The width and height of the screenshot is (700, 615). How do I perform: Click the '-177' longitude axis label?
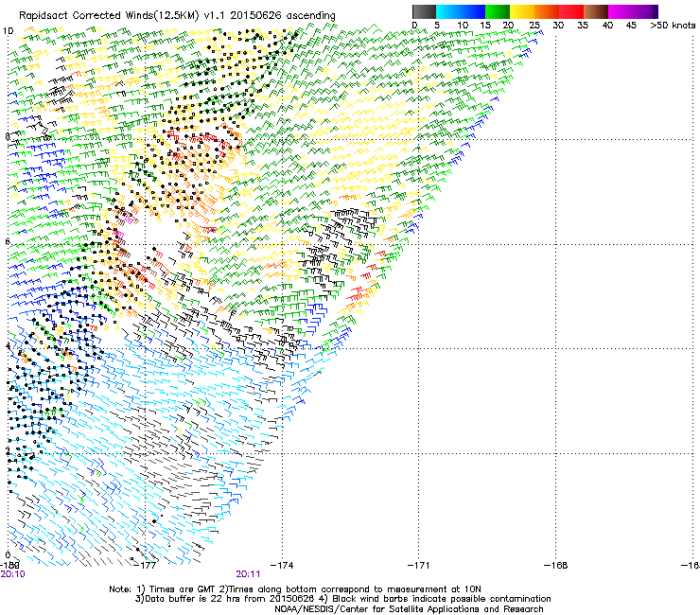click(x=146, y=566)
